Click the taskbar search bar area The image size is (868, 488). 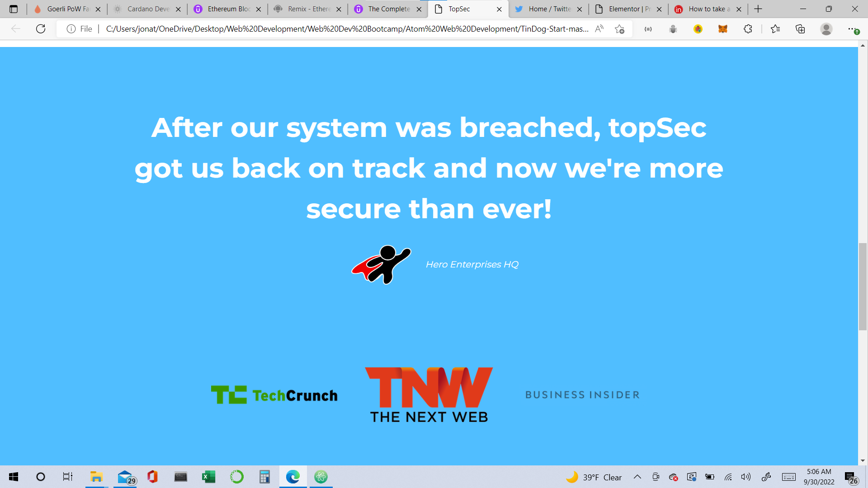[40, 476]
